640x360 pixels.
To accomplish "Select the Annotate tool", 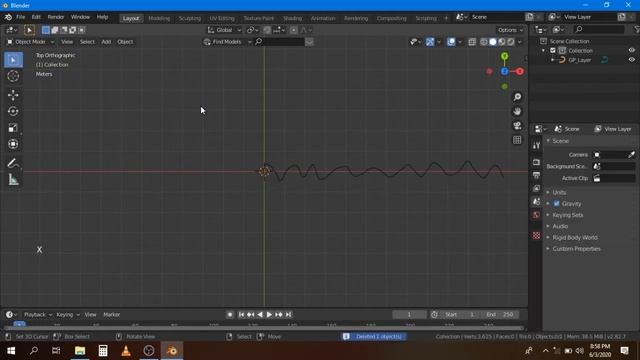I will click(x=13, y=163).
